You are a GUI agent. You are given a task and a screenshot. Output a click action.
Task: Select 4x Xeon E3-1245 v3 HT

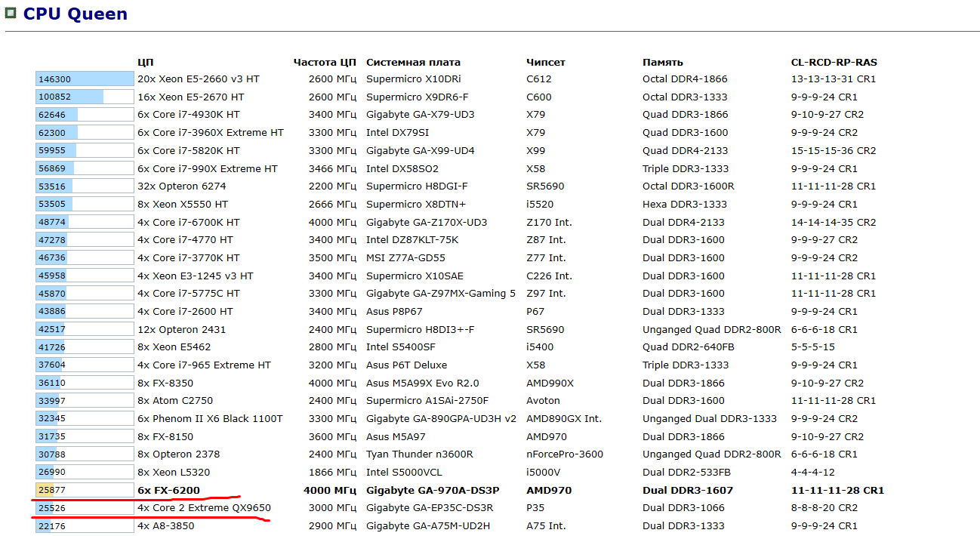point(196,276)
